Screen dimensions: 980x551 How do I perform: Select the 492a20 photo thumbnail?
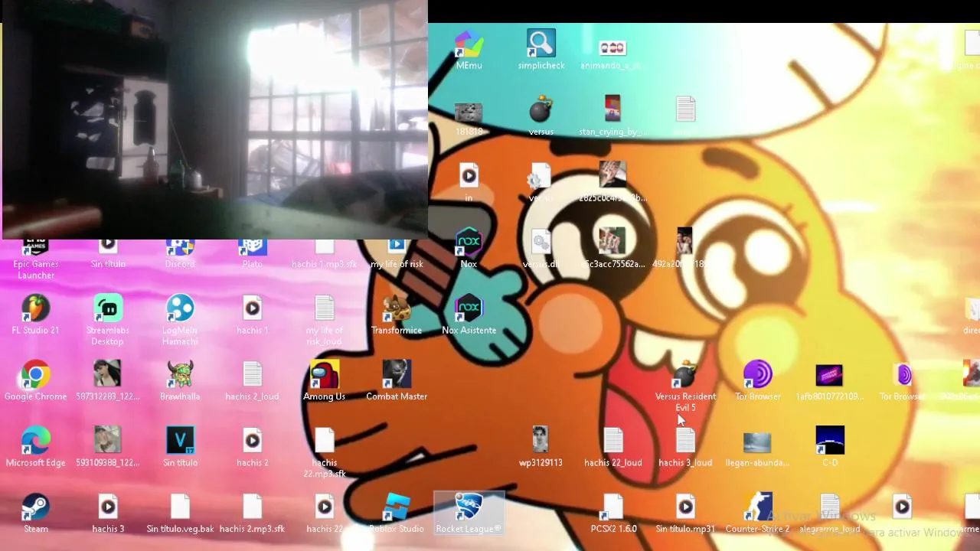click(x=684, y=249)
